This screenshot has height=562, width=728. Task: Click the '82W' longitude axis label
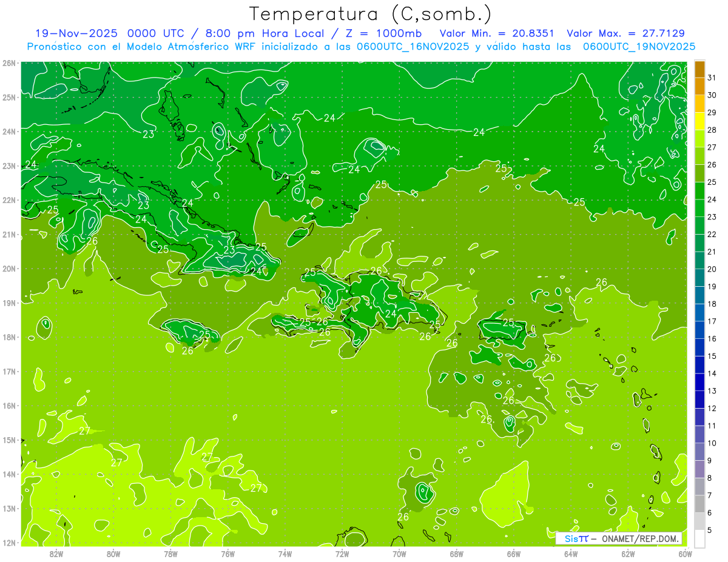click(56, 554)
